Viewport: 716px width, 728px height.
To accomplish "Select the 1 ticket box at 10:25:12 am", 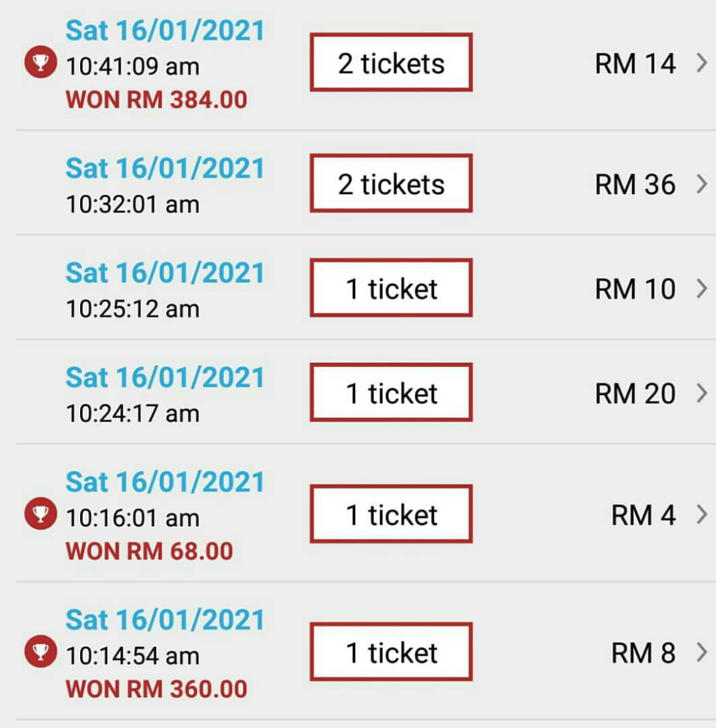I will pyautogui.click(x=392, y=288).
